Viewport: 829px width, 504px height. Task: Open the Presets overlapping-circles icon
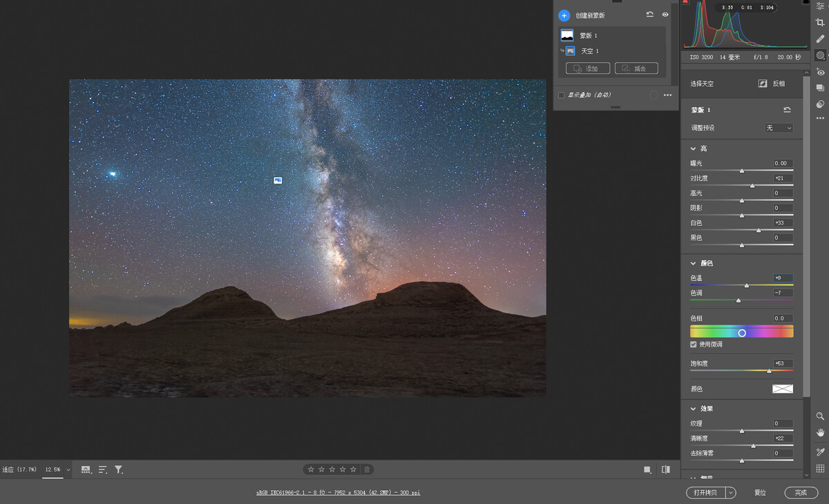click(820, 104)
